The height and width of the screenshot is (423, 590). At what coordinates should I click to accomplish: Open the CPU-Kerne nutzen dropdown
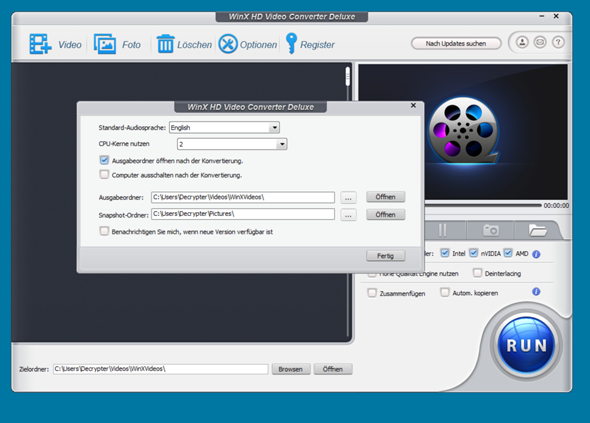coord(232,144)
